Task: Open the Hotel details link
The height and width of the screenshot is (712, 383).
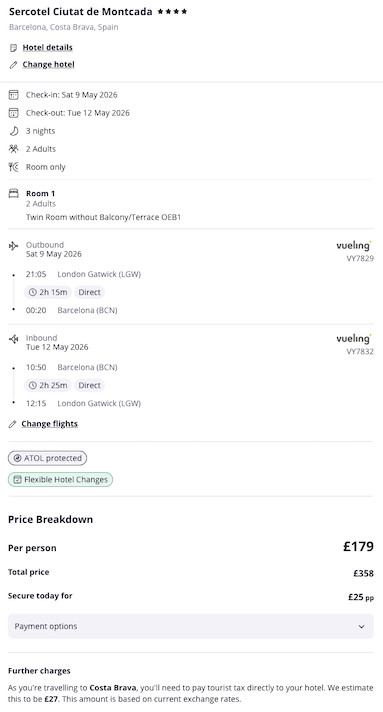Action: 48,48
